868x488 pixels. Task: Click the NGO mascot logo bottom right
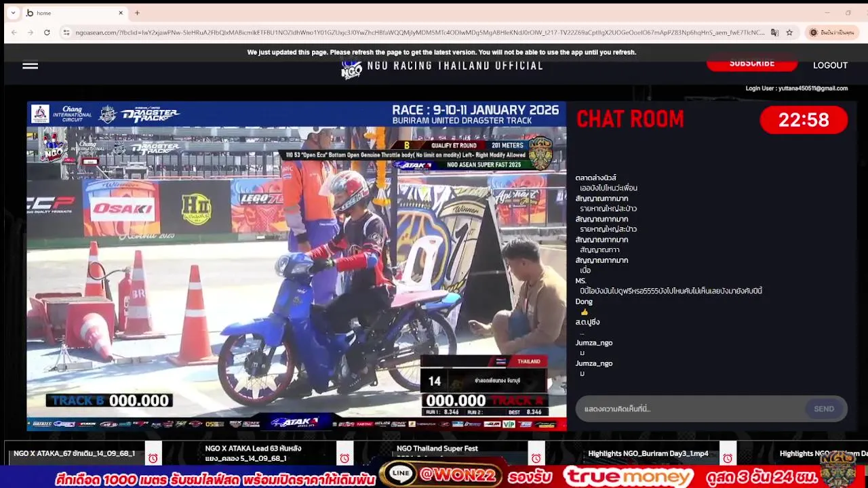[x=837, y=468]
